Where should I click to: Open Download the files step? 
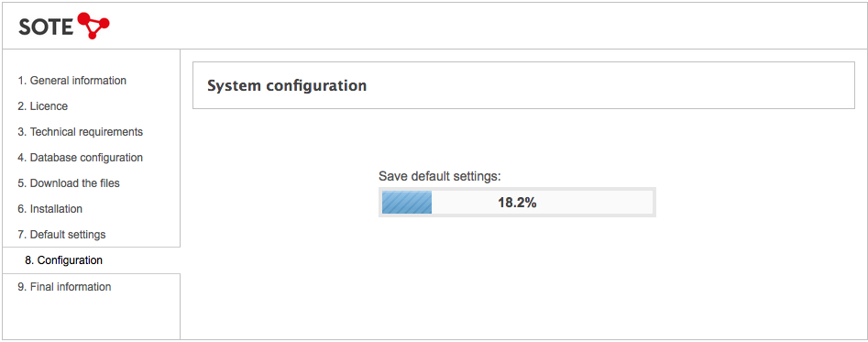pyautogui.click(x=69, y=183)
